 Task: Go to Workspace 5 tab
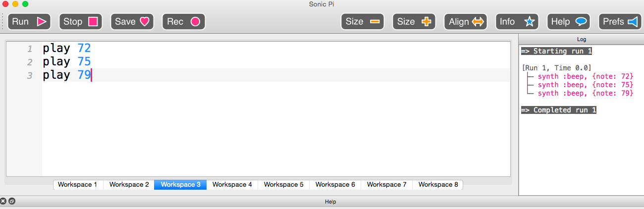click(x=284, y=185)
